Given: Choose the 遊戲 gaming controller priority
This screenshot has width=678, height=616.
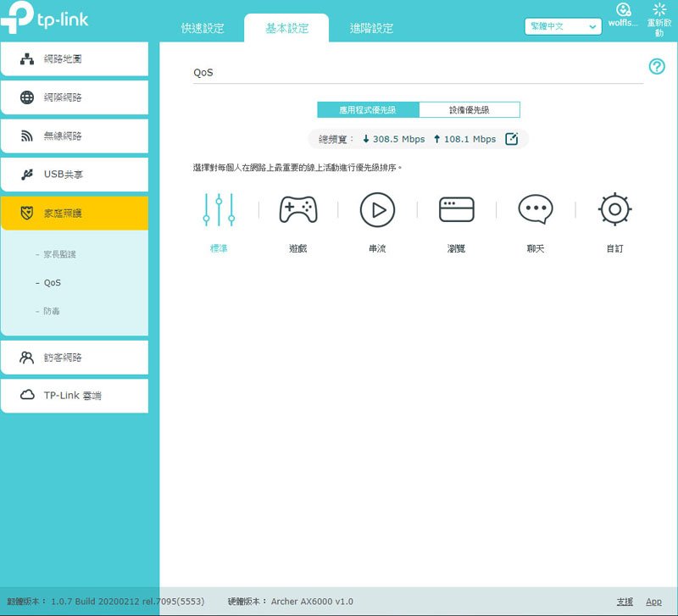Looking at the screenshot, I should [298, 209].
